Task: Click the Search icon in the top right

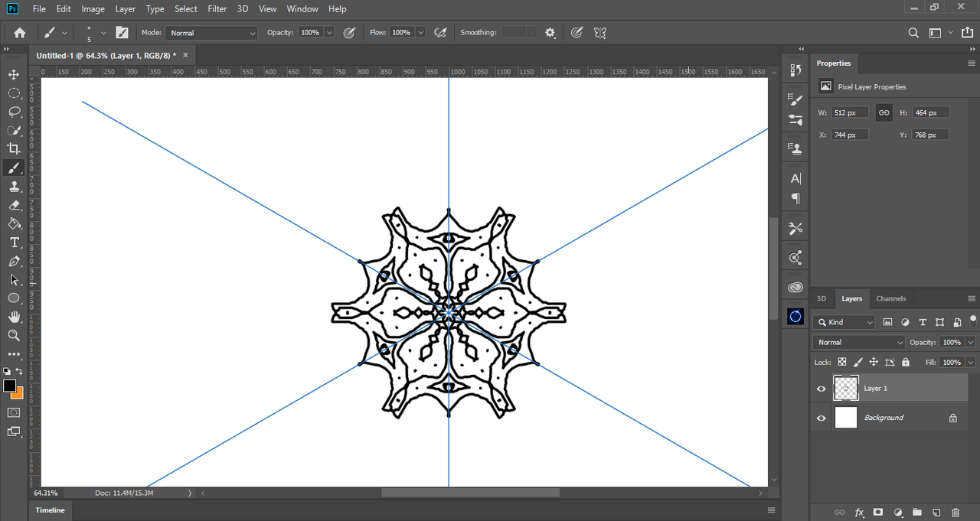Action: (913, 33)
